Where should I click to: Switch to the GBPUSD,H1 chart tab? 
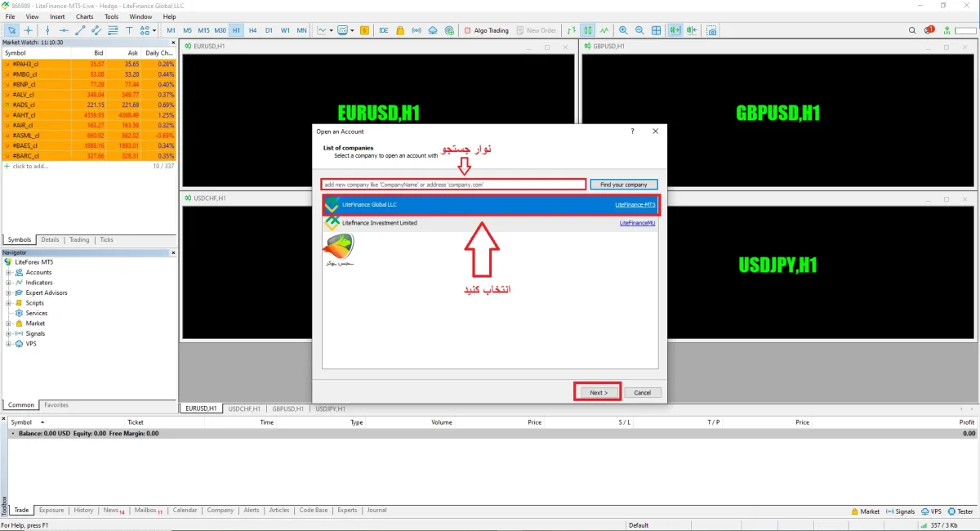click(x=288, y=408)
